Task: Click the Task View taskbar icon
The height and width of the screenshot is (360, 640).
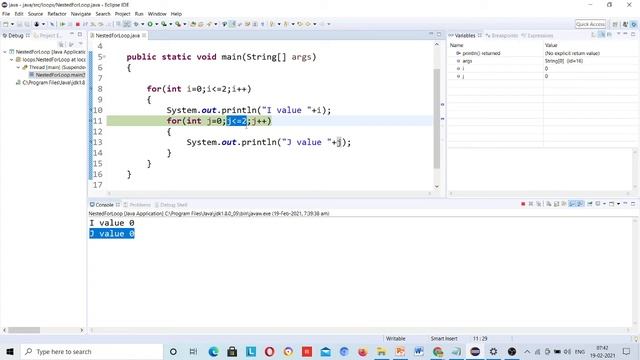Action: tap(193, 351)
